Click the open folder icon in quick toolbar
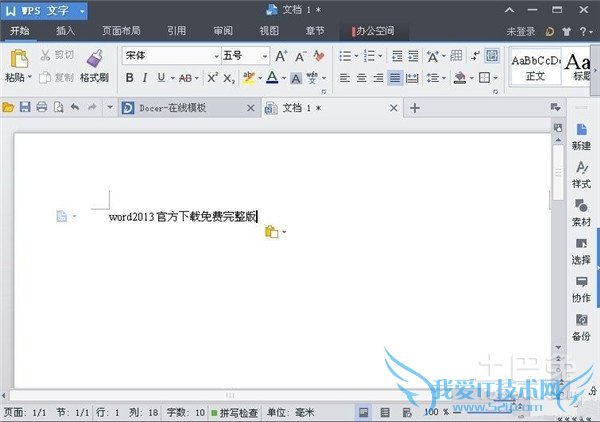The height and width of the screenshot is (422, 600). coord(8,108)
